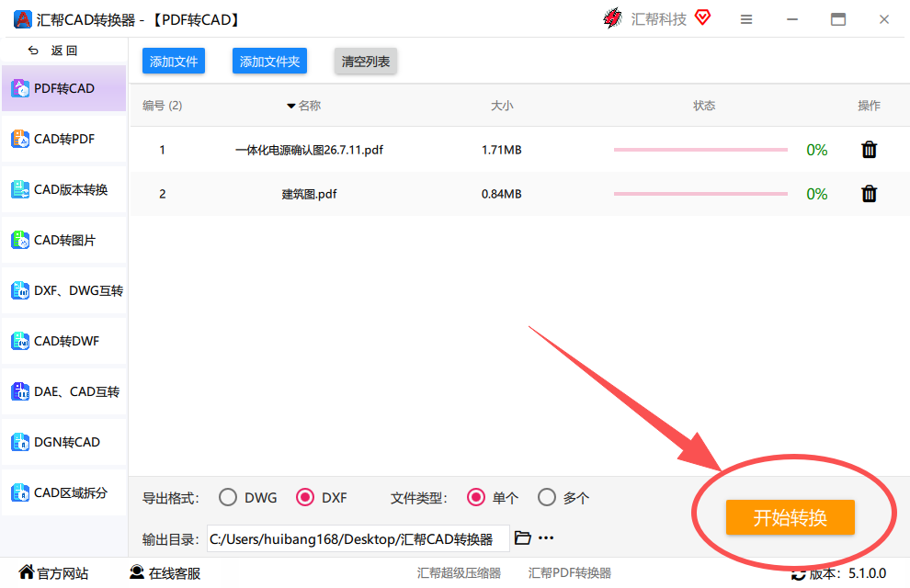This screenshot has width=910, height=588.
Task: Click the 输出目录 path input field
Action: (x=358, y=538)
